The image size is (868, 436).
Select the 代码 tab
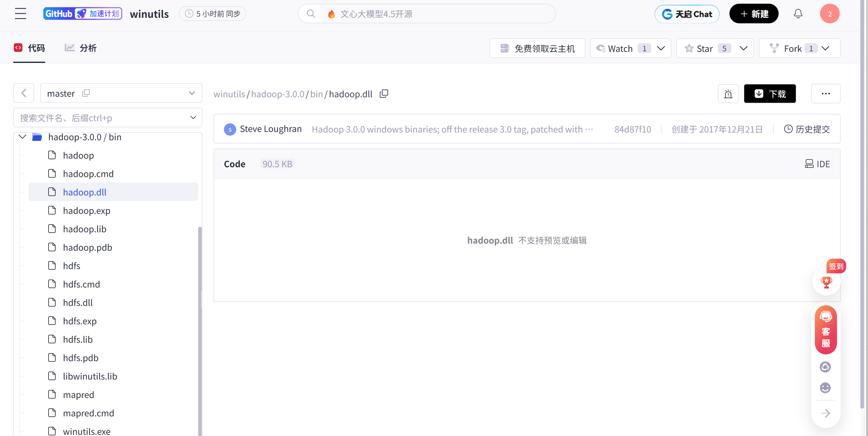pos(30,48)
